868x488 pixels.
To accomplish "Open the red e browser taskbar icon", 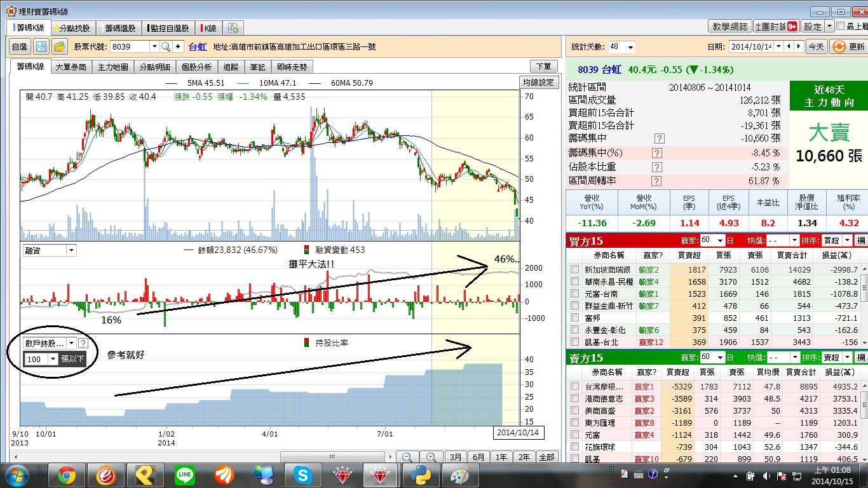I will [105, 475].
